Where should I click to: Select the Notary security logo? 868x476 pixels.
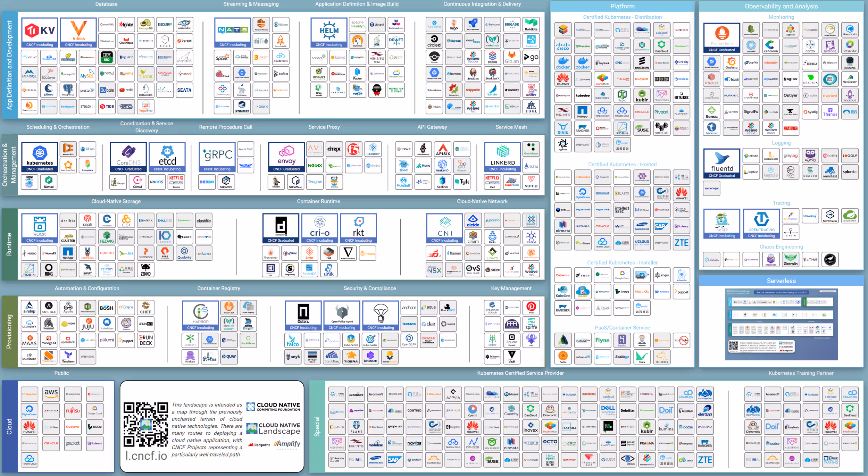click(303, 315)
